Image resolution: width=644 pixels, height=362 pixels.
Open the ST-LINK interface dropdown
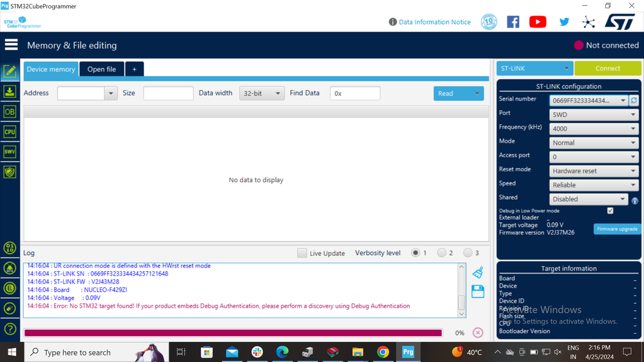(x=535, y=68)
